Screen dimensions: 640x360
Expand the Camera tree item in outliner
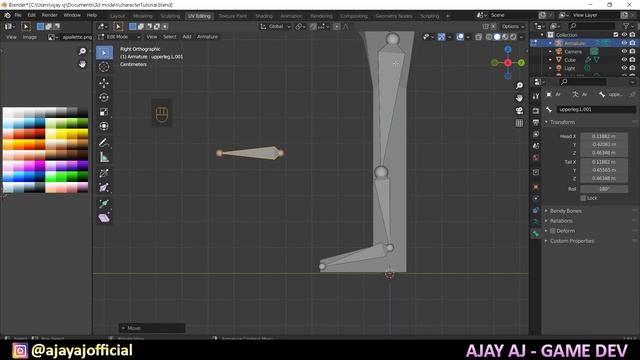pos(550,51)
